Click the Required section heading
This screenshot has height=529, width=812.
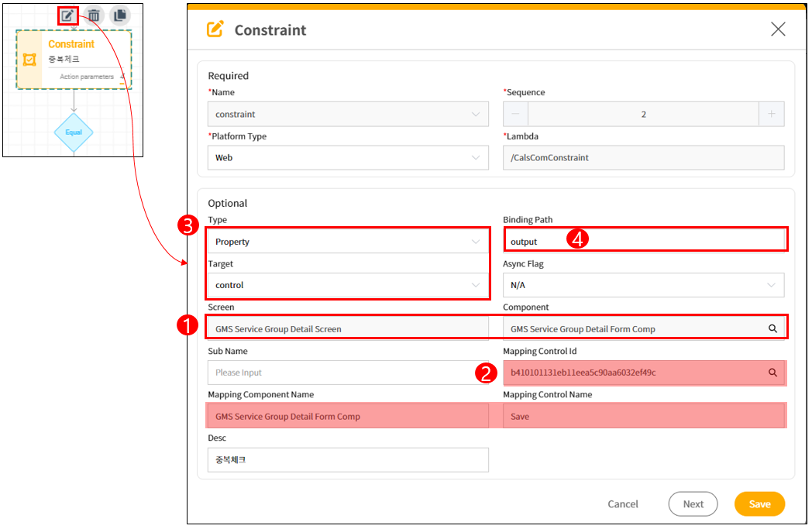click(x=229, y=76)
